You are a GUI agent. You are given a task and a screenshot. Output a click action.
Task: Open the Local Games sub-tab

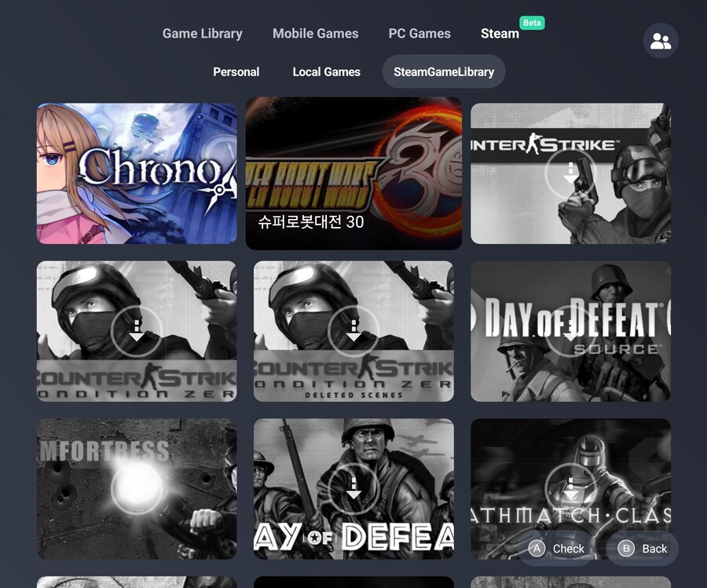[x=327, y=71]
